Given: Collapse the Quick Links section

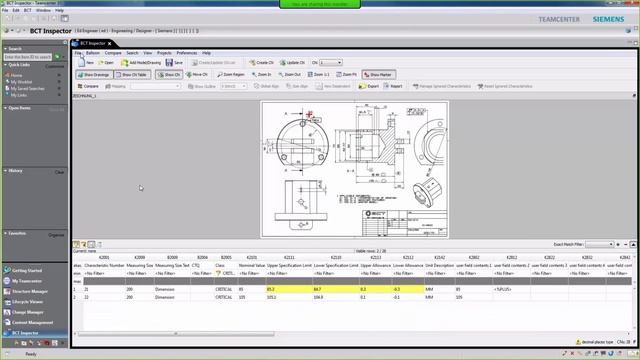Looking at the screenshot, I should pos(6,64).
